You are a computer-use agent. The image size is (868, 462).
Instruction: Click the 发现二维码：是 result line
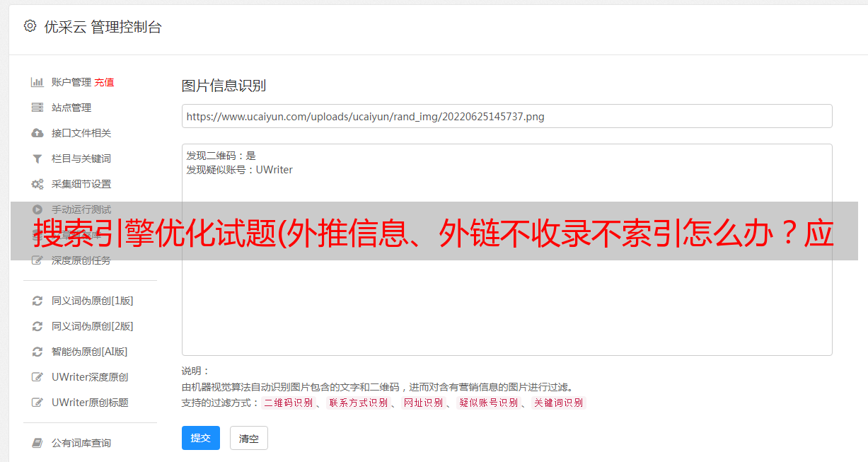click(x=221, y=156)
